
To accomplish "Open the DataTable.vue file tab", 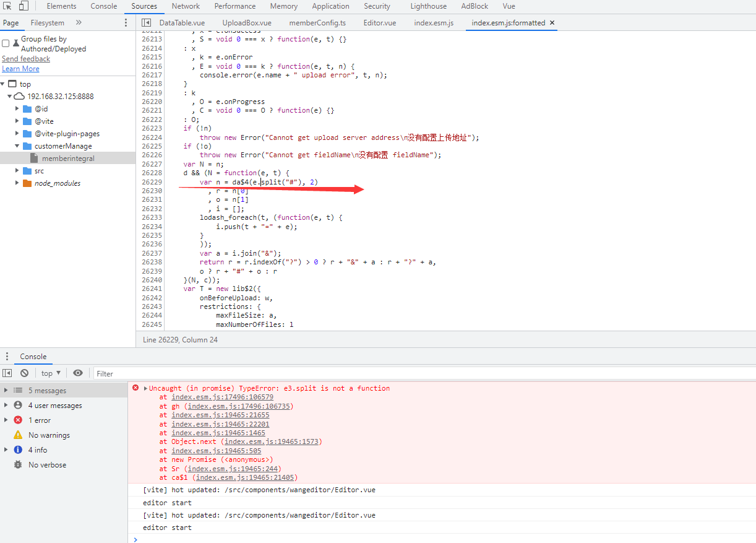I will pyautogui.click(x=182, y=23).
